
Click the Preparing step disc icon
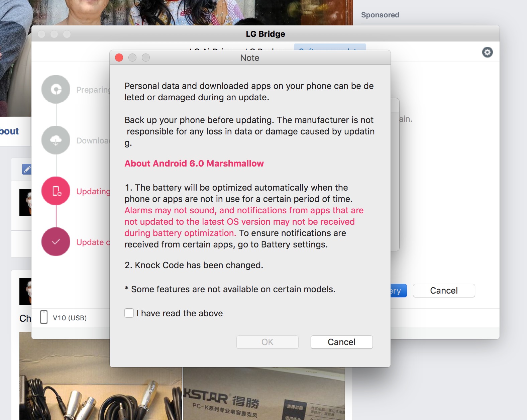pyautogui.click(x=56, y=89)
